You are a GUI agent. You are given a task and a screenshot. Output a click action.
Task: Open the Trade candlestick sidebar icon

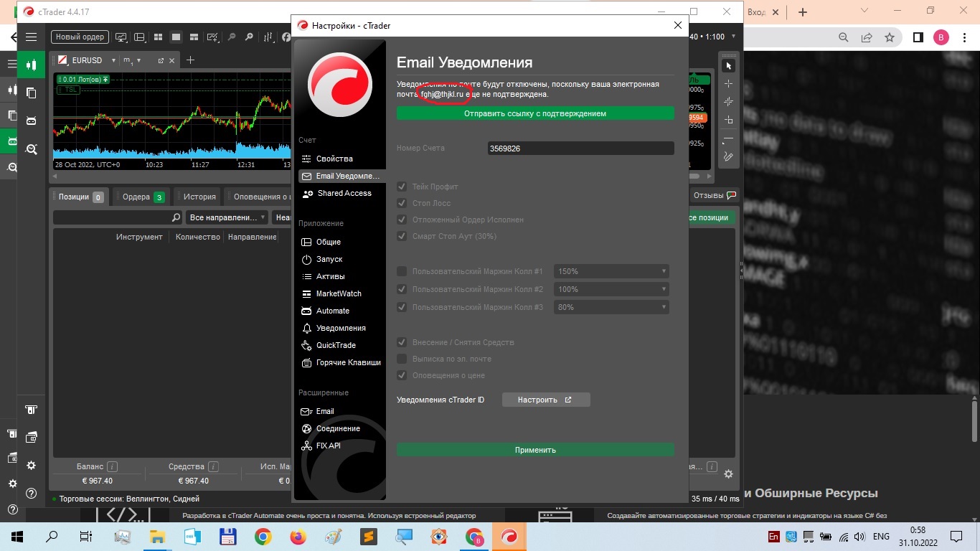pyautogui.click(x=31, y=65)
